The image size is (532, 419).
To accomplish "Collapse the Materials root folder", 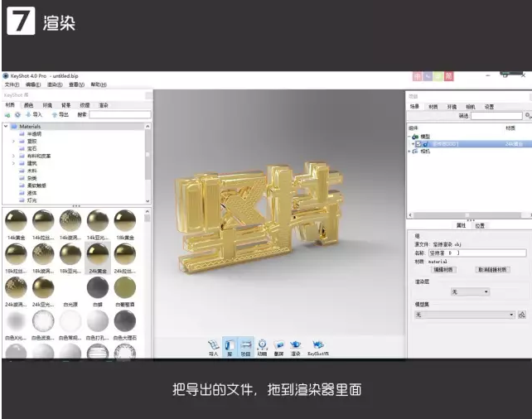I will point(6,126).
